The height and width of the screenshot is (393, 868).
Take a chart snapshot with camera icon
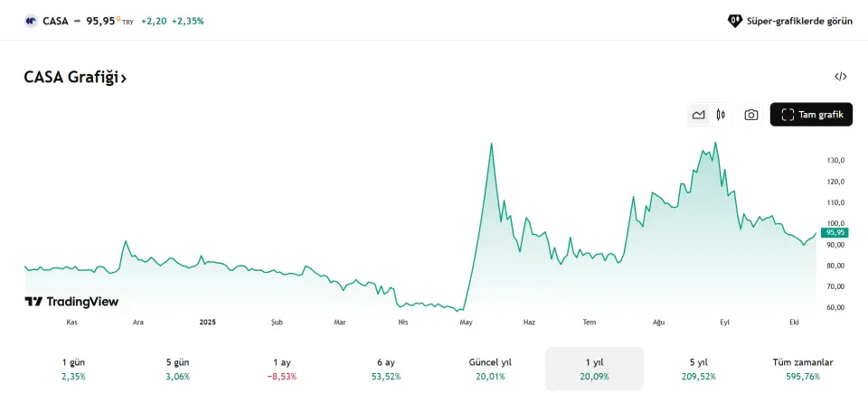coord(750,115)
